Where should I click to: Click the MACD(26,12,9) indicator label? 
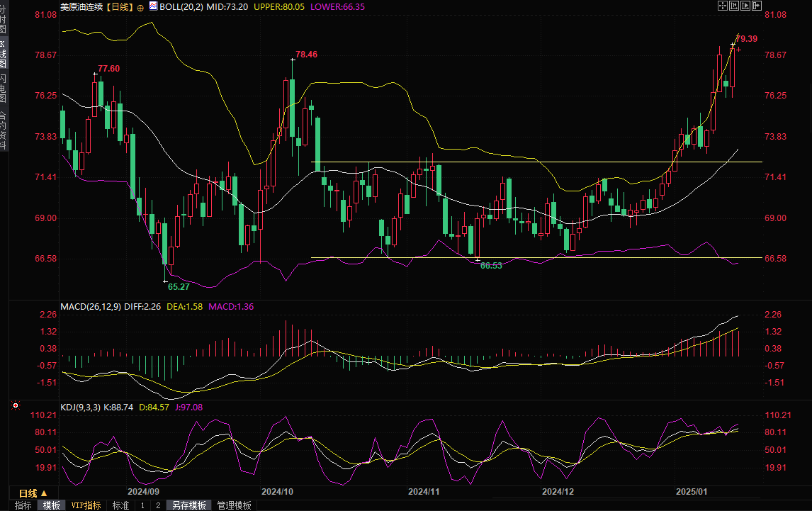pos(91,307)
